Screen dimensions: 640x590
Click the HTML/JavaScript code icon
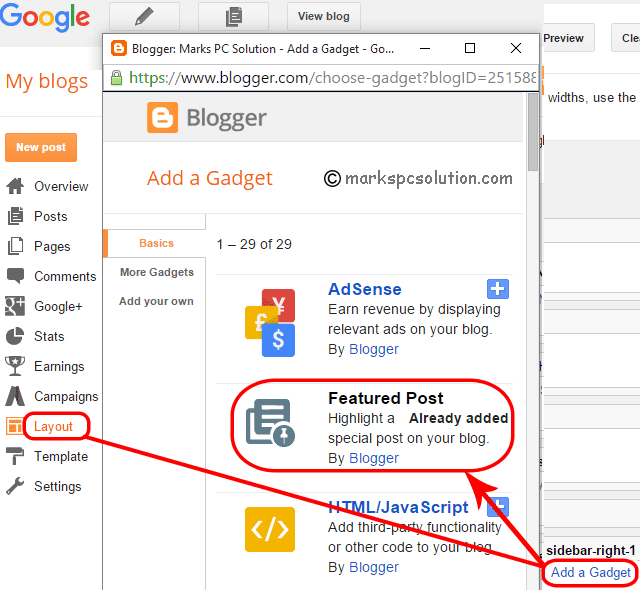pyautogui.click(x=270, y=530)
